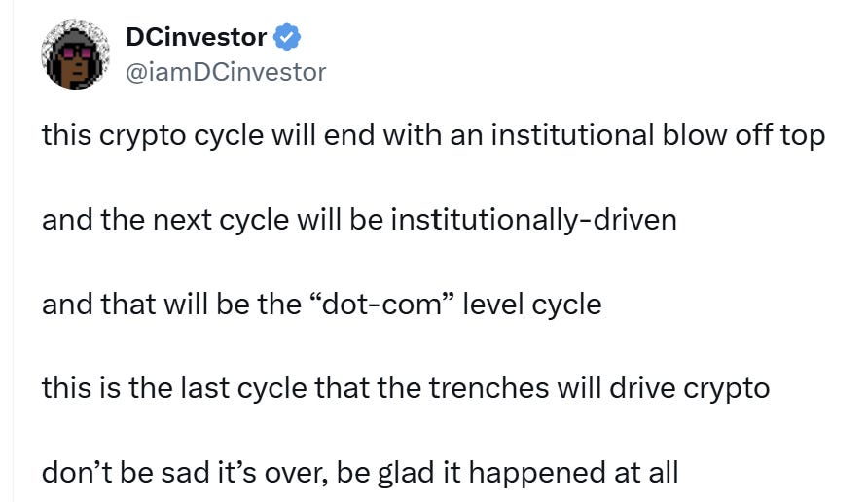Open the @iamDCinvestor handle link
This screenshot has width=868, height=502.
pyautogui.click(x=226, y=72)
